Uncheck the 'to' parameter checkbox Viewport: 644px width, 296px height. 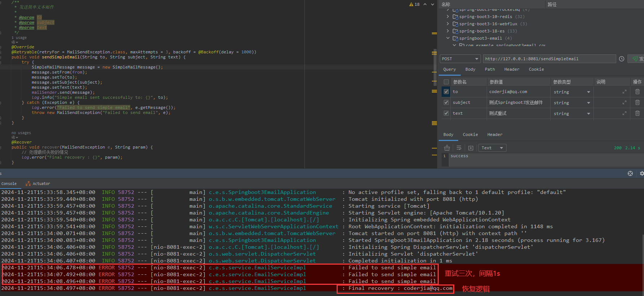point(446,92)
